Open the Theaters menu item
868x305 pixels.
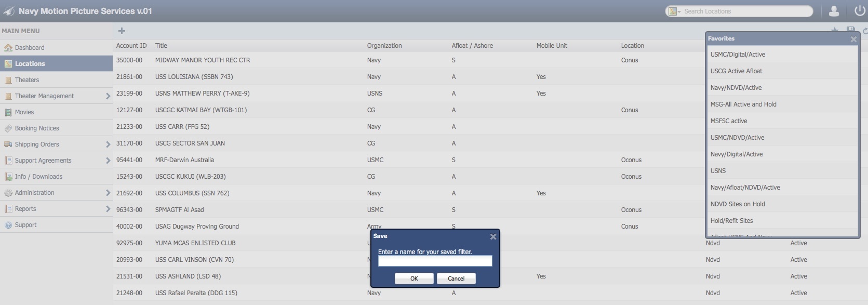pos(27,80)
